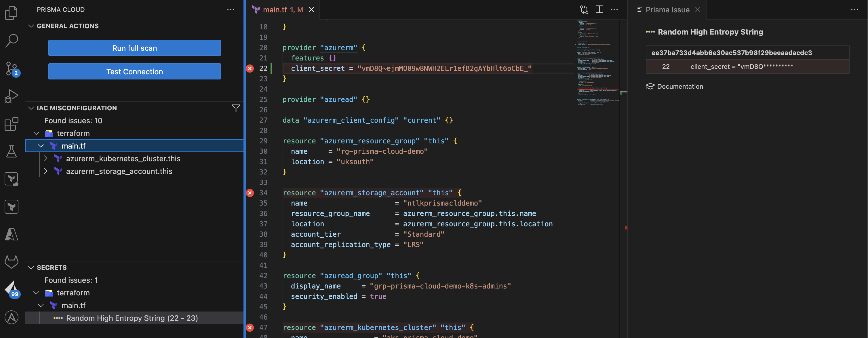Collapse the IAC Misconfiguration section

31,108
